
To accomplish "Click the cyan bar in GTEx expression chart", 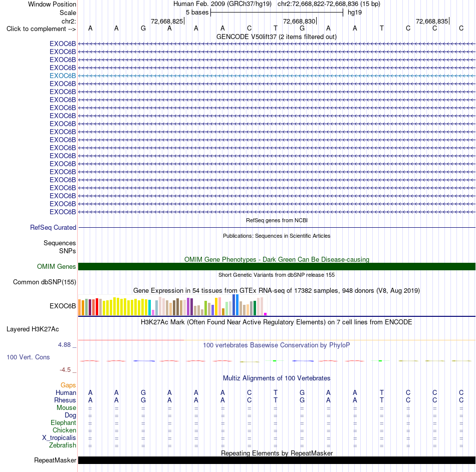I will point(150,308).
